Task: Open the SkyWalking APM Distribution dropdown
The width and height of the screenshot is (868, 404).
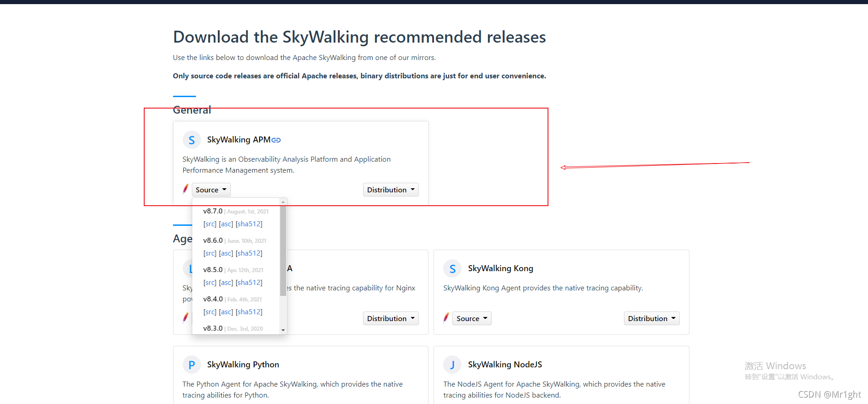Action: tap(391, 190)
